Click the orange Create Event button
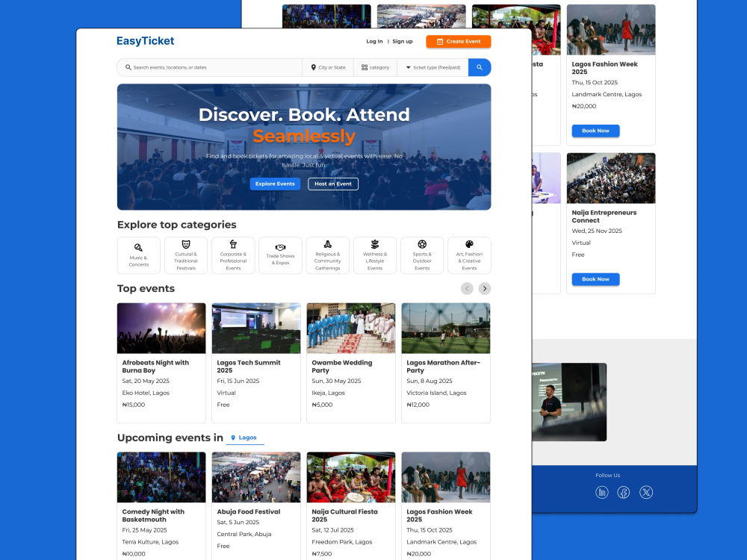The height and width of the screenshot is (560, 747). click(459, 41)
